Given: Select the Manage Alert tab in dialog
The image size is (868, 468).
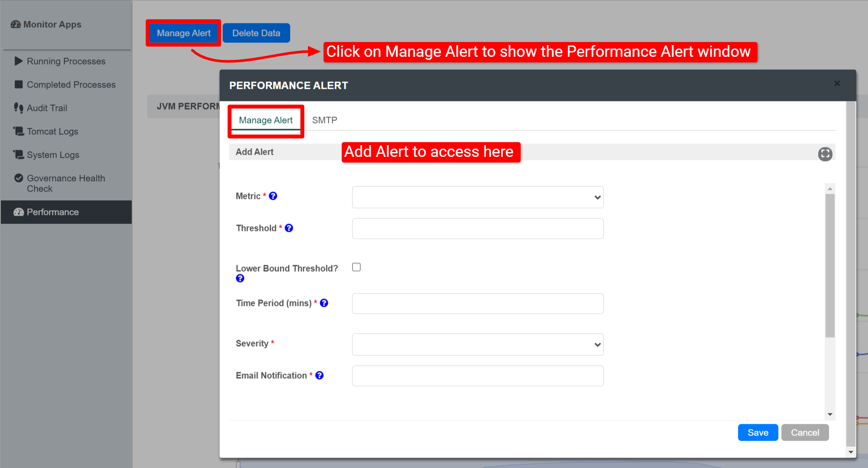Looking at the screenshot, I should click(x=266, y=120).
